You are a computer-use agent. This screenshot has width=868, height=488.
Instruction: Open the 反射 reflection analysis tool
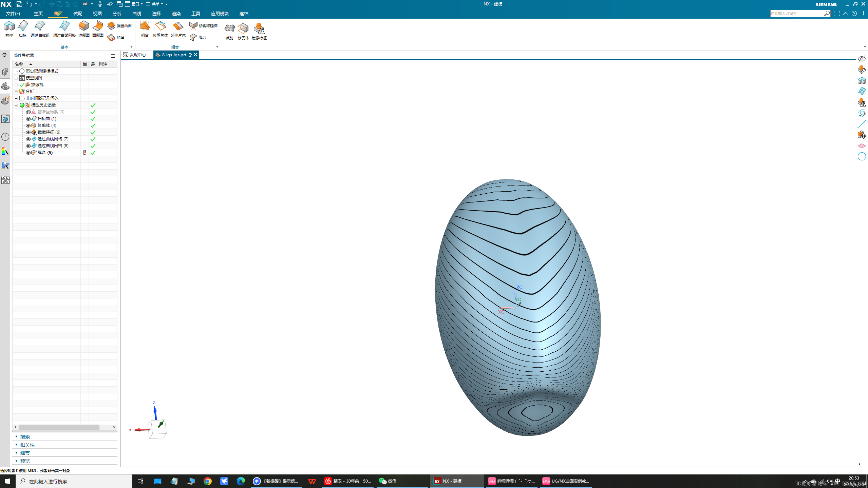(x=230, y=32)
